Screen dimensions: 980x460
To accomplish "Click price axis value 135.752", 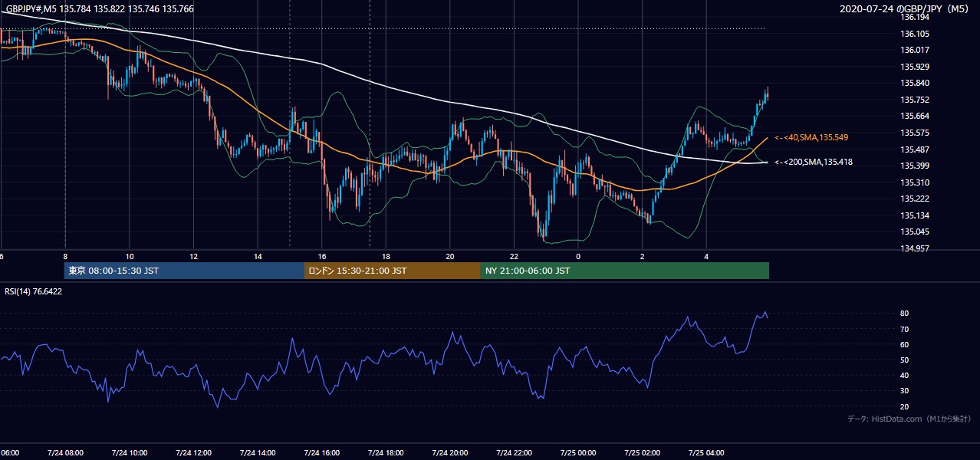I will pyautogui.click(x=915, y=100).
